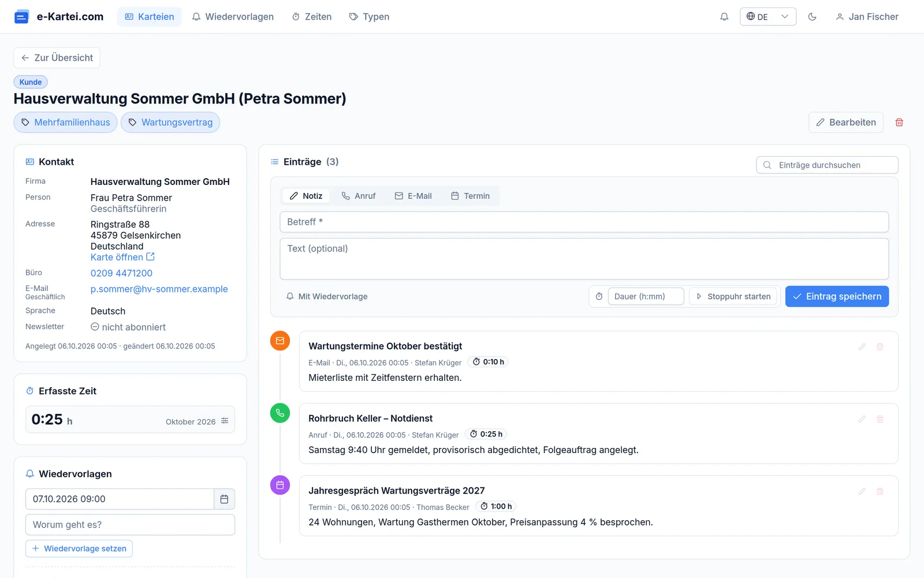Open the DE language dropdown
924x578 pixels.
tap(767, 17)
